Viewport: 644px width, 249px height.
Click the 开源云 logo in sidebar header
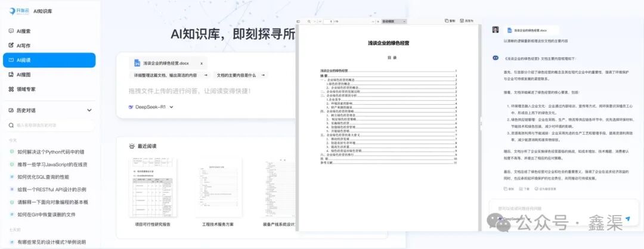18,11
